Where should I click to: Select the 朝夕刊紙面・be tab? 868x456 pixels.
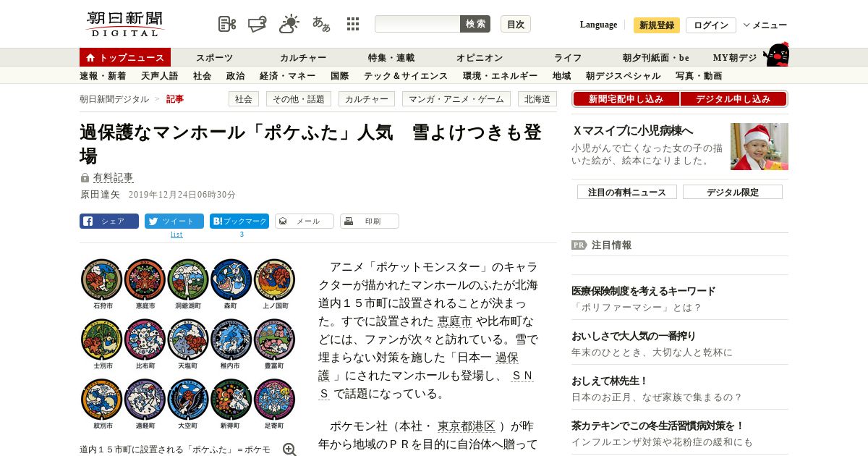tap(656, 57)
